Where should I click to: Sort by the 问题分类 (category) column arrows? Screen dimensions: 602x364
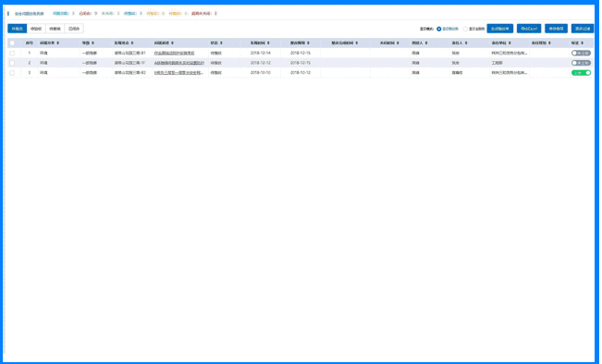pyautogui.click(x=58, y=42)
